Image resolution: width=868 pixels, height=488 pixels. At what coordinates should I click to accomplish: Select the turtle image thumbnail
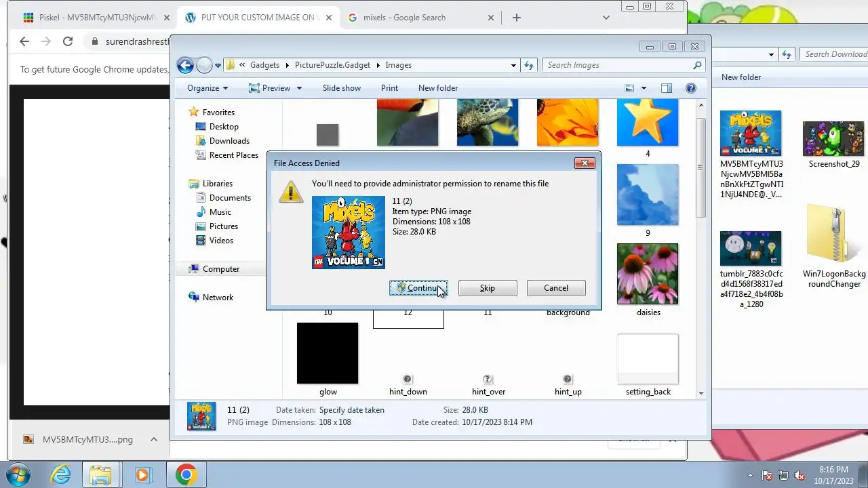coord(488,122)
